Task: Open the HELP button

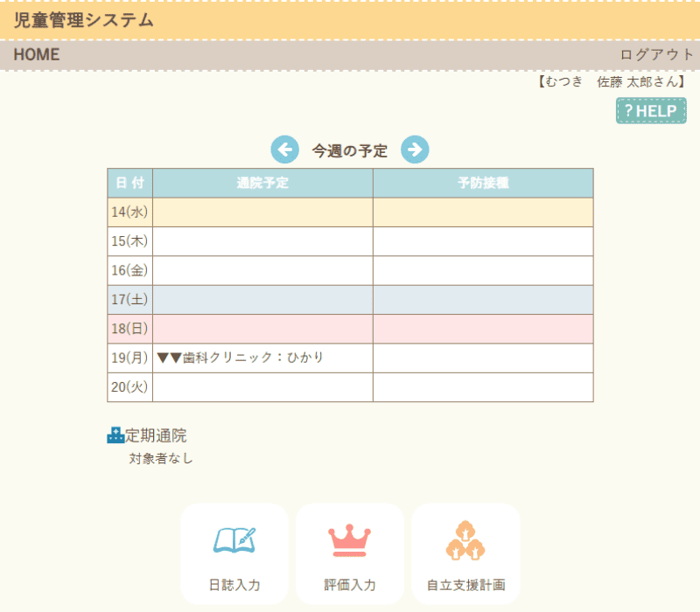Action: pyautogui.click(x=651, y=111)
